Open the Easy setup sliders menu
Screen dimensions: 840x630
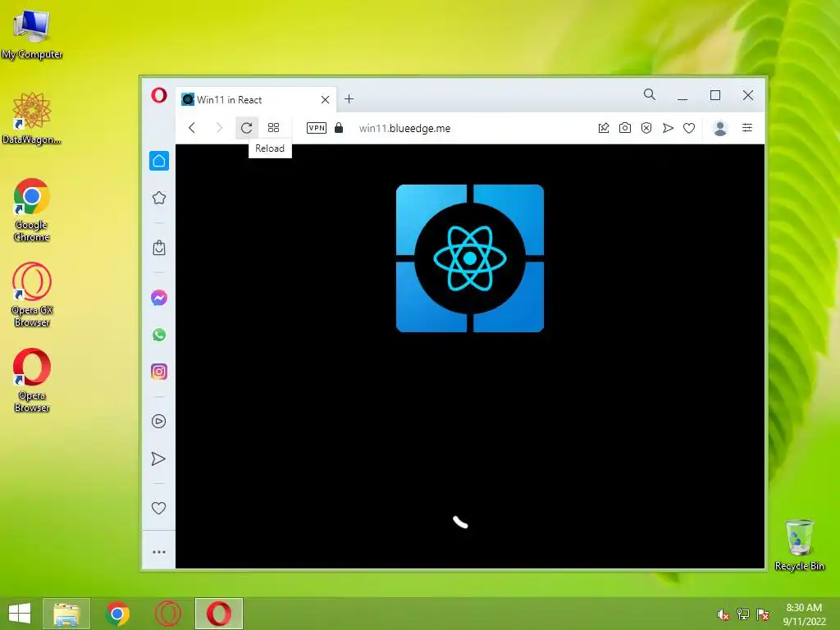pyautogui.click(x=746, y=127)
